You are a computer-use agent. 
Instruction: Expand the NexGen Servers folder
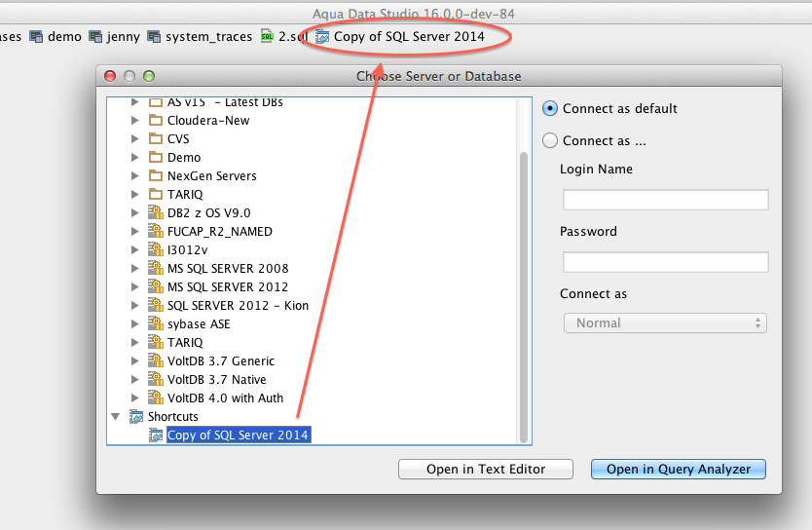(134, 175)
